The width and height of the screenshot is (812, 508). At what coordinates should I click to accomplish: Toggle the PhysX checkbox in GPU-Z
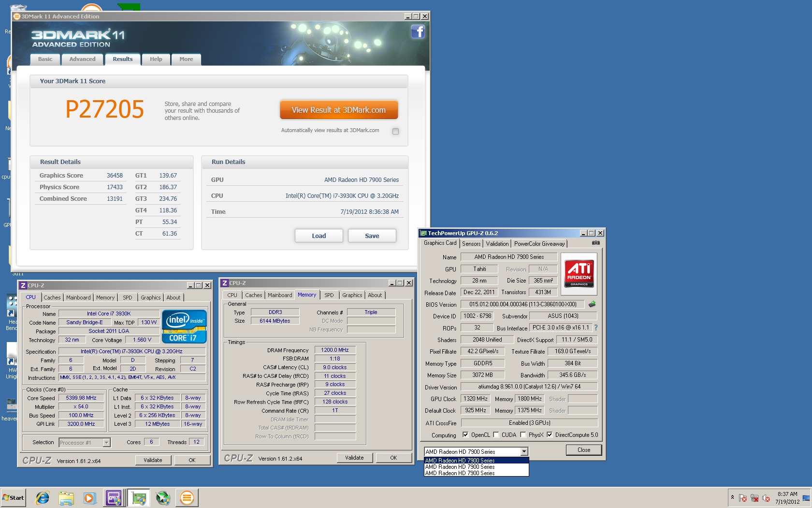pyautogui.click(x=523, y=434)
